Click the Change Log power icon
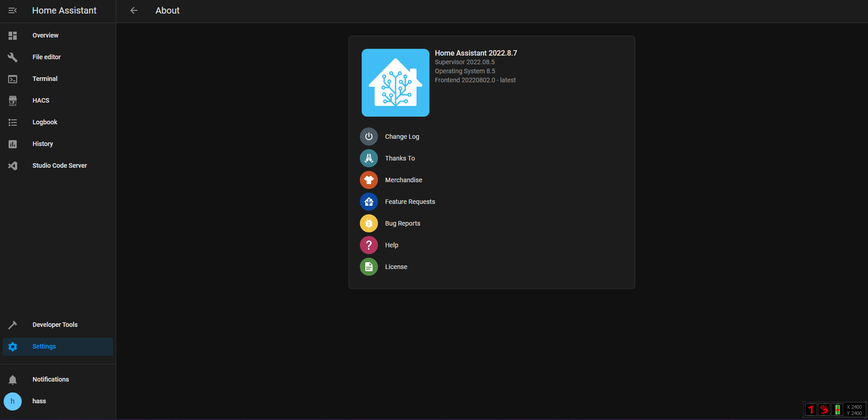 pyautogui.click(x=369, y=137)
